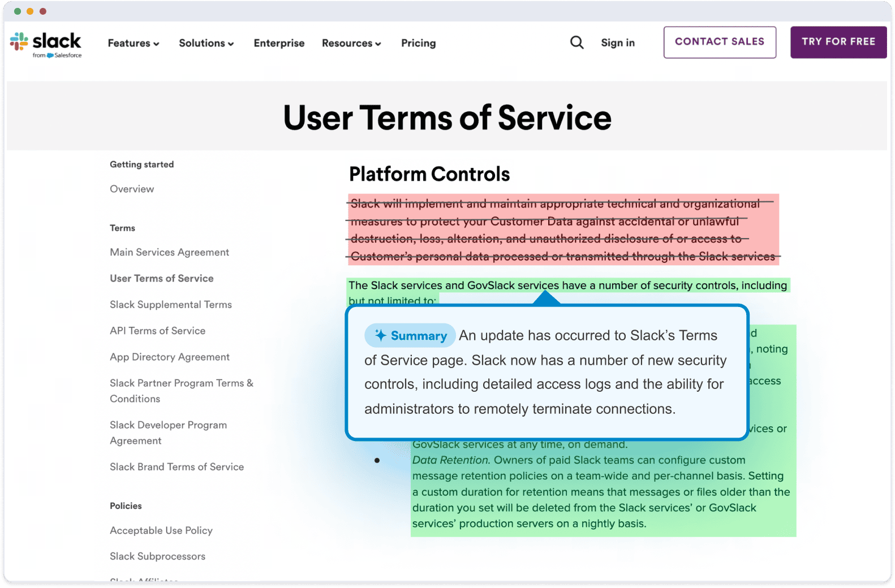This screenshot has width=895, height=588.
Task: Open App Directory Agreement link
Action: [170, 357]
